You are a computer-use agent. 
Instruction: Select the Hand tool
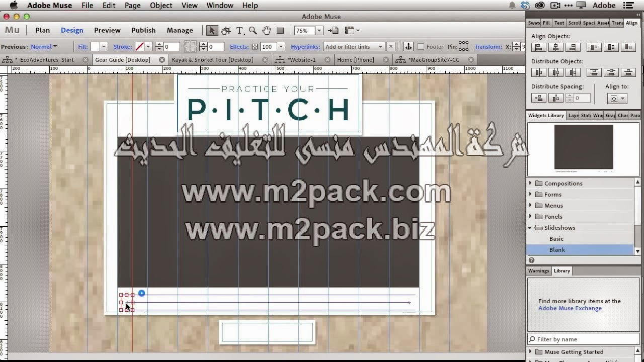[266, 31]
